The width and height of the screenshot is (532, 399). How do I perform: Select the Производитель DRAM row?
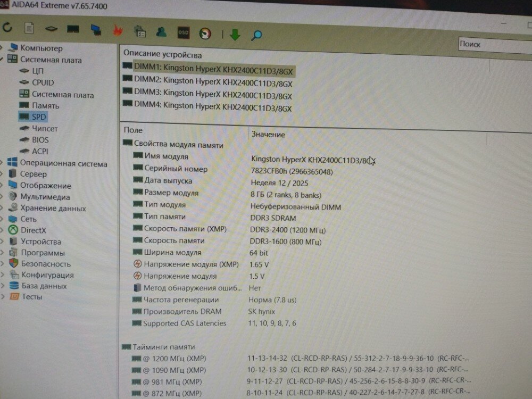[x=204, y=311]
